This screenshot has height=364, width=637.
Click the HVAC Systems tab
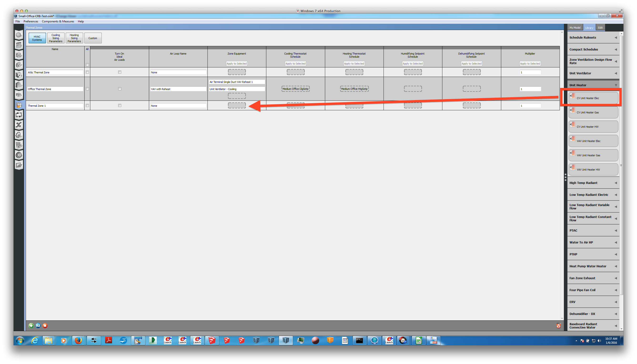(36, 38)
